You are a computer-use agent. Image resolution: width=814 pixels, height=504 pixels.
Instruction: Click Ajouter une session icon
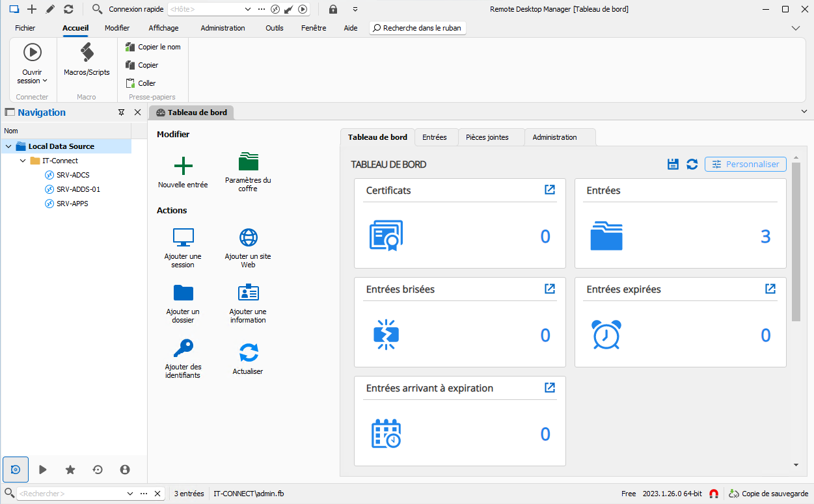pos(183,237)
